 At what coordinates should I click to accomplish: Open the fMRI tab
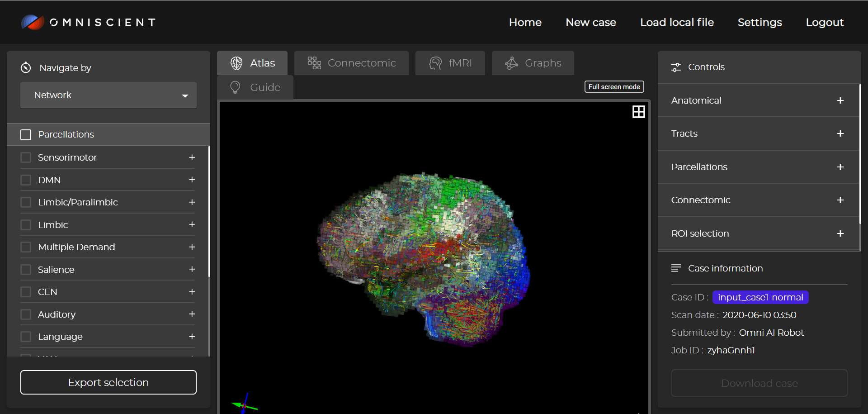(x=450, y=63)
